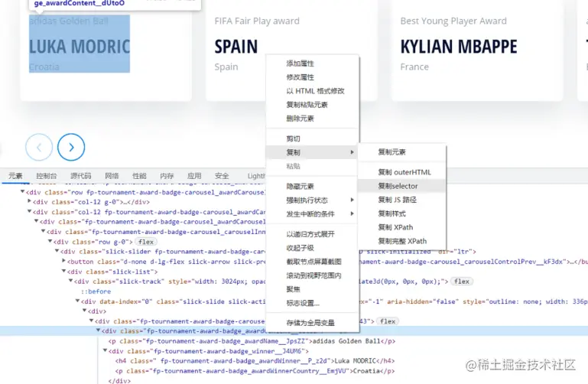Click the LUKA MODRIC winner heading

(x=80, y=47)
